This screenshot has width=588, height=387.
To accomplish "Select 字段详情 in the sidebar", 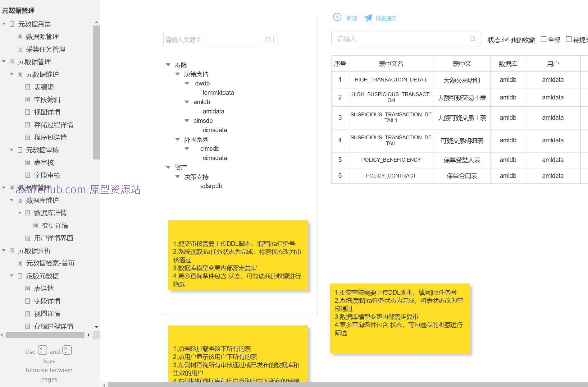I will pos(47,301).
